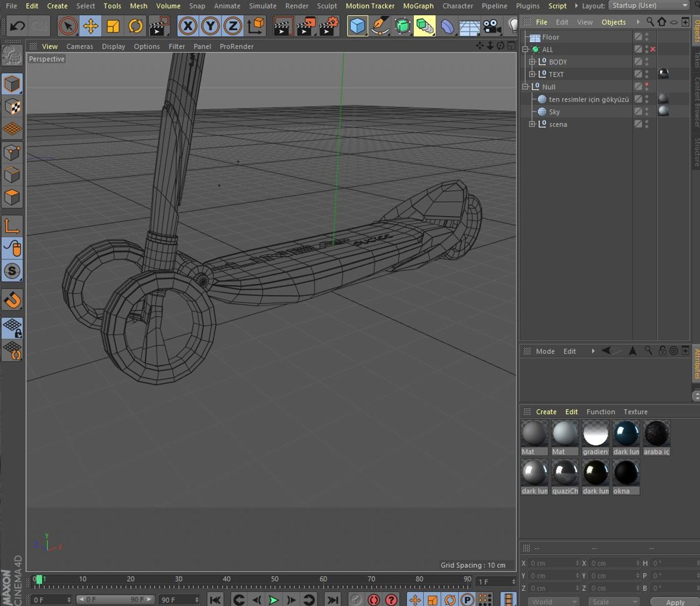Add a Camera object
This screenshot has height=606, width=700.
coord(492,26)
